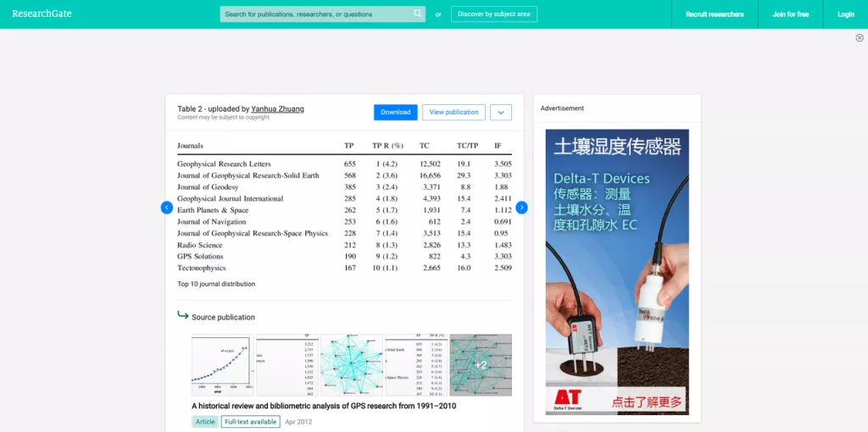Go to previous figure arrow

[167, 208]
